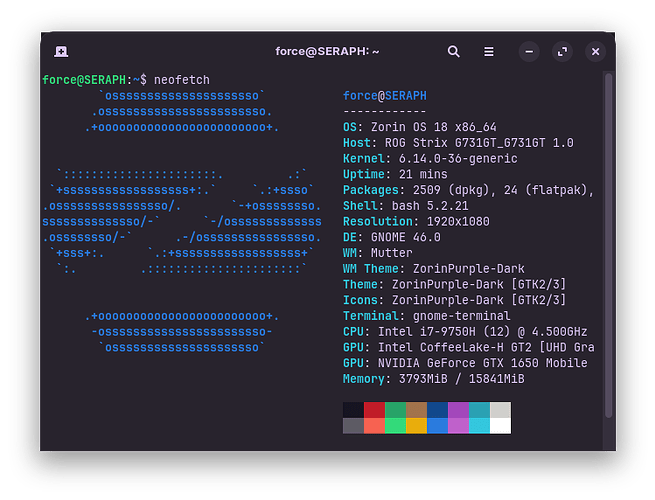Click the Icons: ZorinPurple-Dark line
Image resolution: width=655 pixels, height=500 pixels.
pyautogui.click(x=454, y=300)
